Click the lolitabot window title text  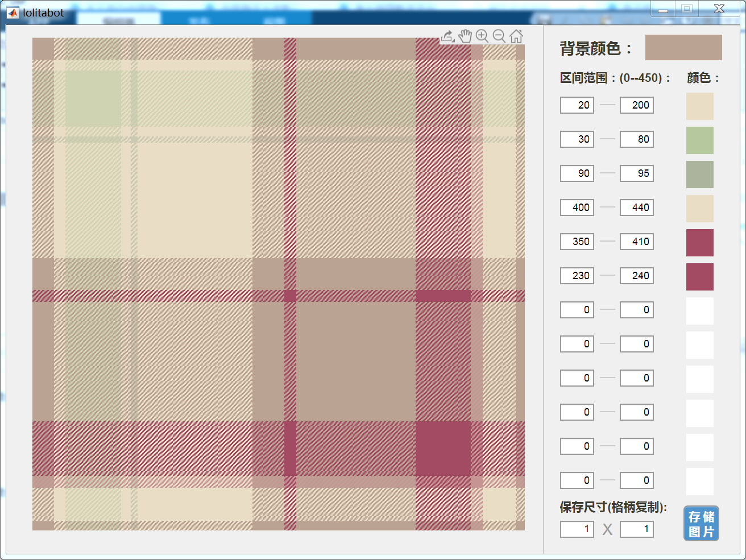click(x=43, y=13)
